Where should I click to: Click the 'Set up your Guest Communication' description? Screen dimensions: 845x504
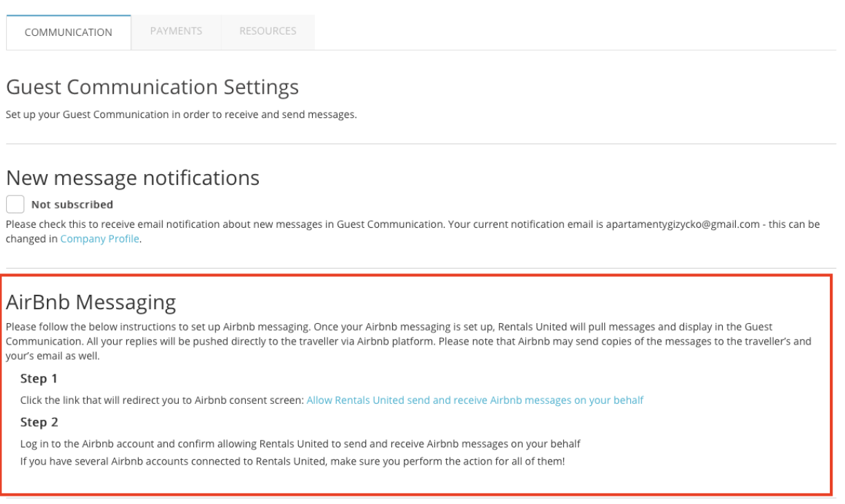pyautogui.click(x=182, y=115)
